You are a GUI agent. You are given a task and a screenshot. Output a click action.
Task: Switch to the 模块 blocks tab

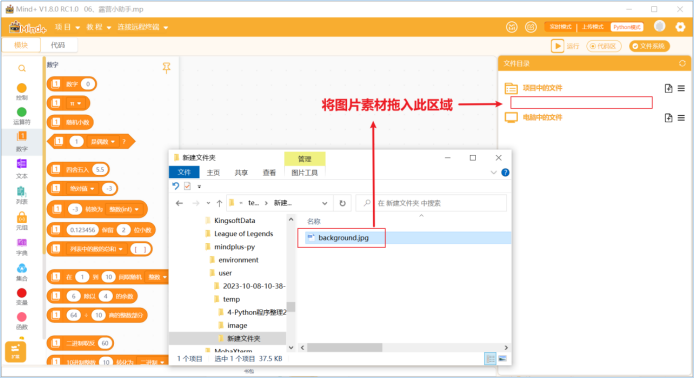point(21,45)
